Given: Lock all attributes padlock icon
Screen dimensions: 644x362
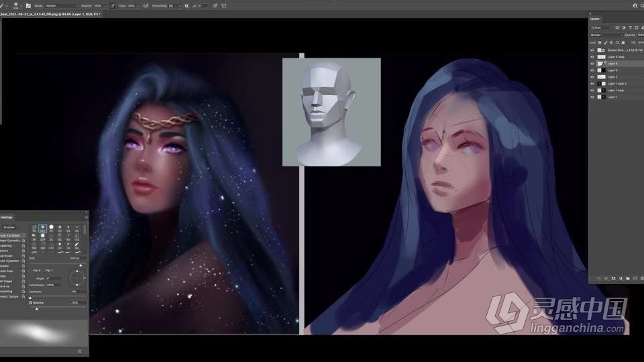Looking at the screenshot, I should point(623,43).
